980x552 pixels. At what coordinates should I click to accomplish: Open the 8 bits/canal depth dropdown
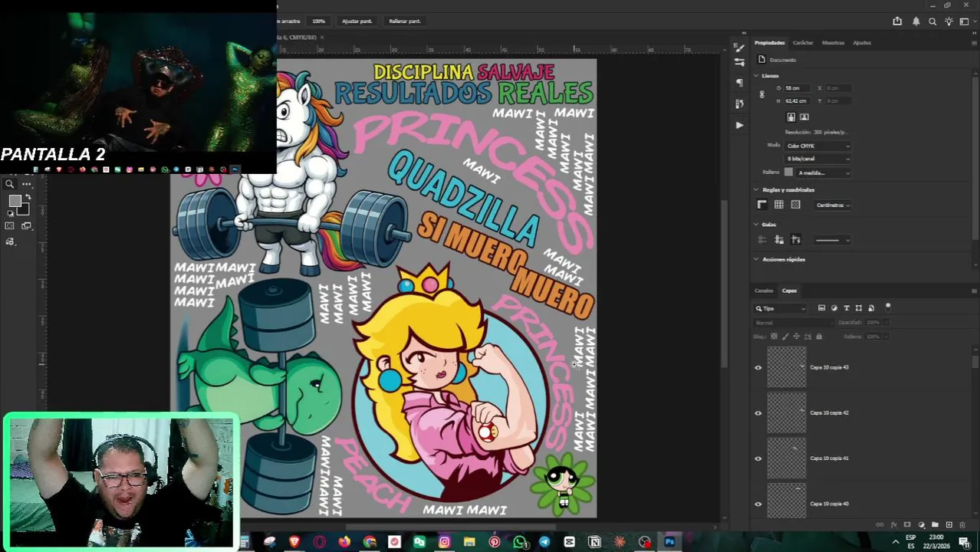(x=817, y=159)
